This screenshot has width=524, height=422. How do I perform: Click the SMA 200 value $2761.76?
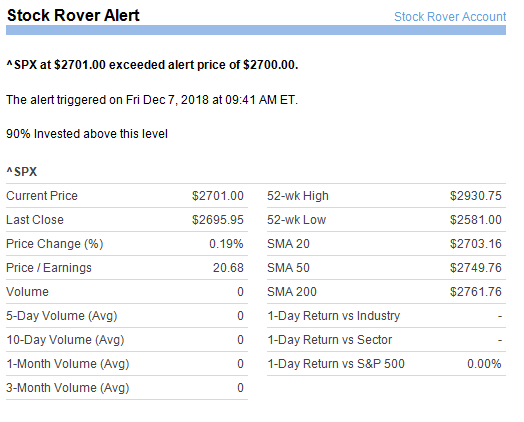(476, 292)
